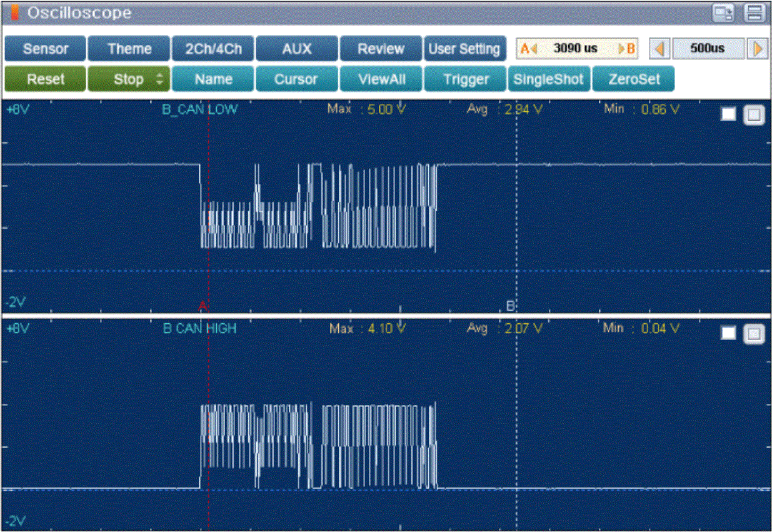Image resolution: width=772 pixels, height=532 pixels.
Task: Click the window layout icon in title bar
Action: click(x=724, y=13)
